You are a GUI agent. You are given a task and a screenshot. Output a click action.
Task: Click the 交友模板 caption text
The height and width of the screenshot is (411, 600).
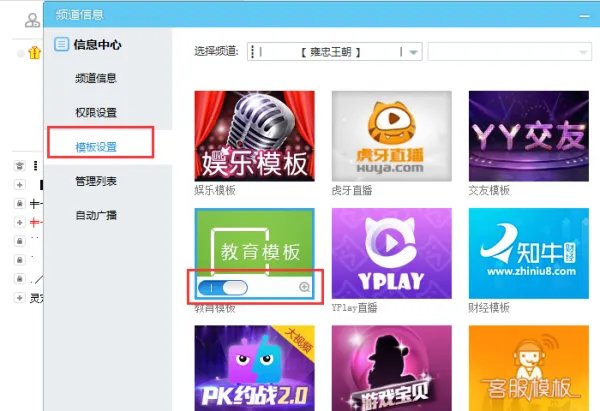pos(489,190)
